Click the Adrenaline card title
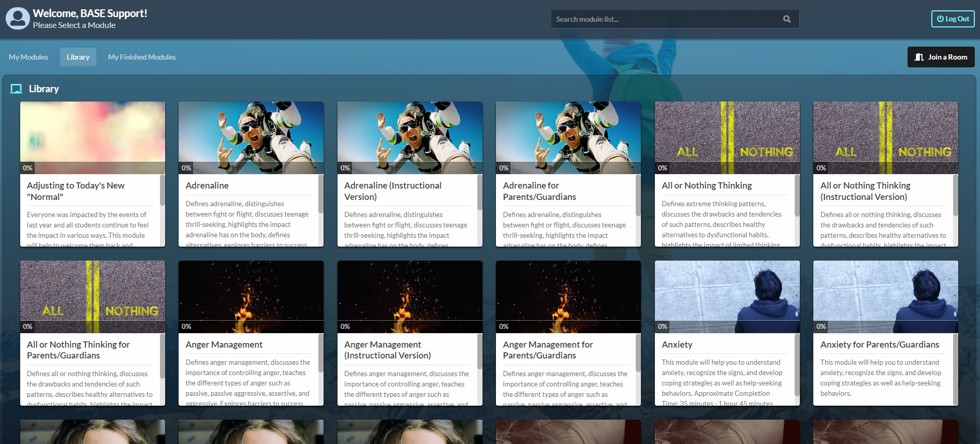 click(x=207, y=185)
